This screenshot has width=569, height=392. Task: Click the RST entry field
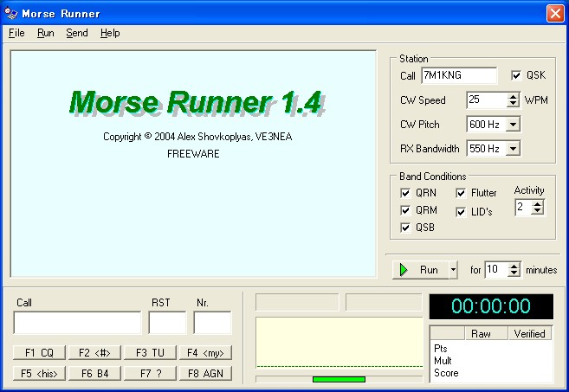tap(167, 323)
